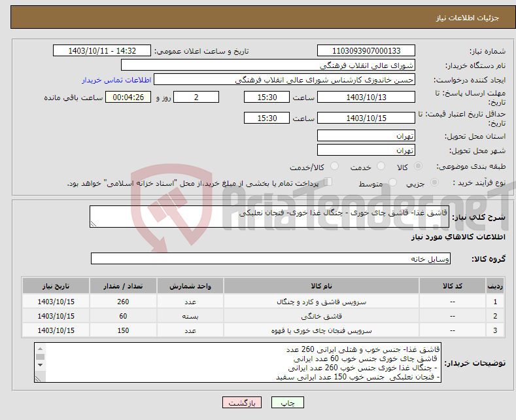
Task: Click the تاریخ نیاز column header
Action: (x=56, y=286)
